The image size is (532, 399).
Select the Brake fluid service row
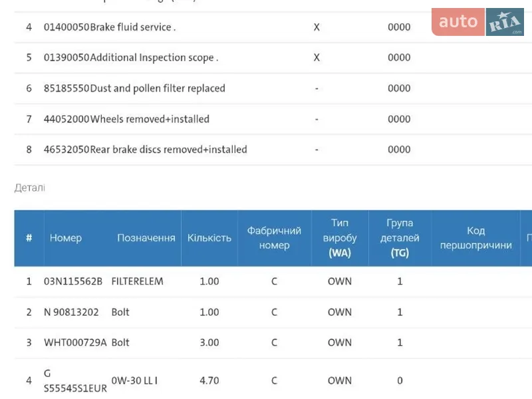pyautogui.click(x=132, y=27)
